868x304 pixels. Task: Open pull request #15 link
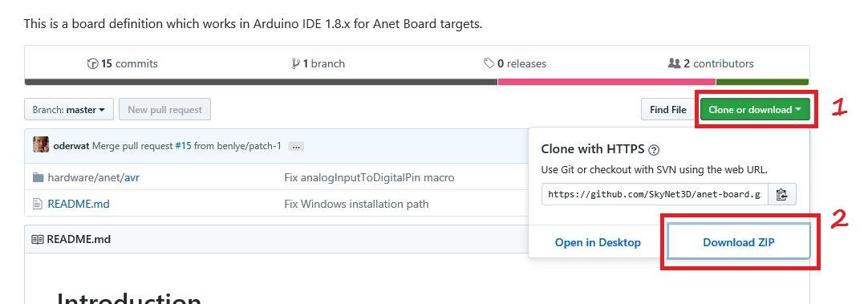[183, 146]
